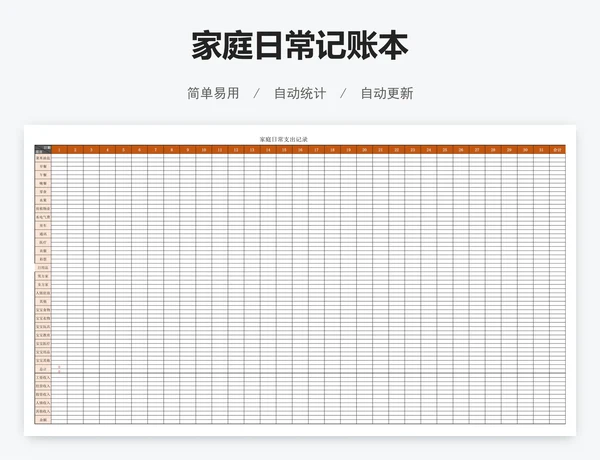Select the day 30 column header

525,150
